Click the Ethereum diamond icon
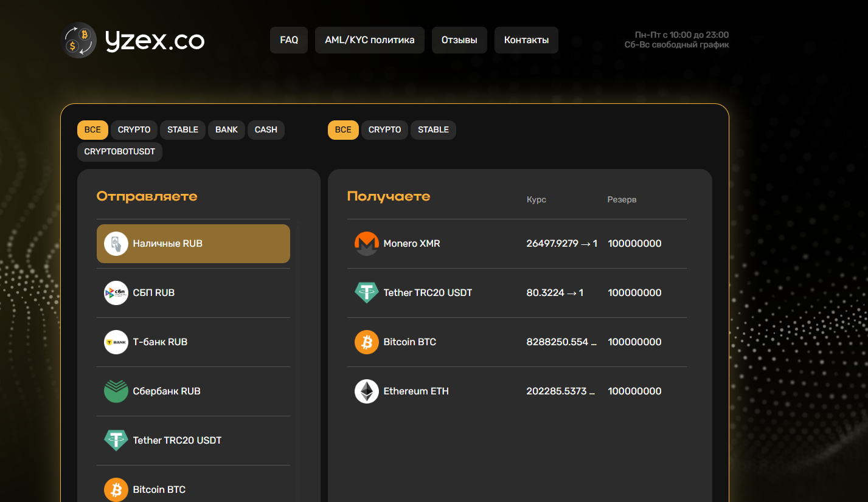 (x=367, y=391)
